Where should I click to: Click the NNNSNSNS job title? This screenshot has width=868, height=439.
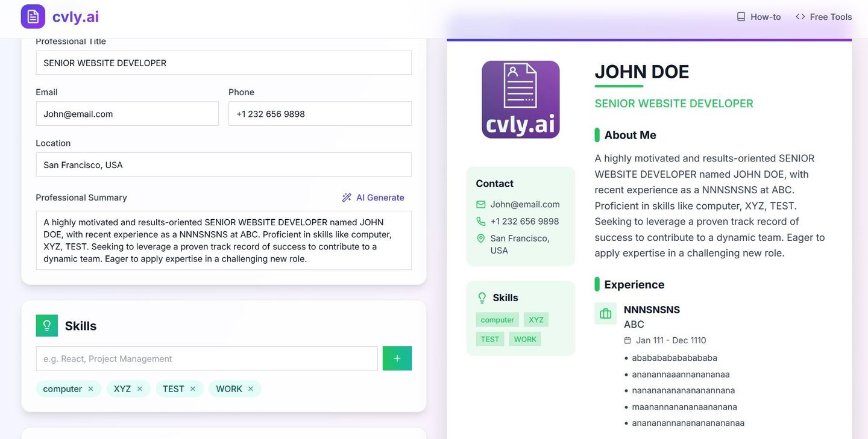[x=652, y=310]
